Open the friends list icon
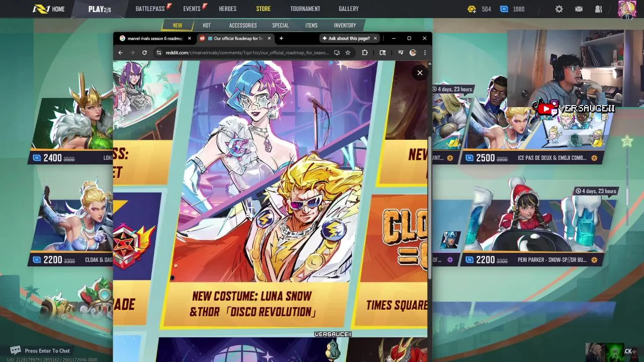The width and height of the screenshot is (644, 362). click(598, 9)
